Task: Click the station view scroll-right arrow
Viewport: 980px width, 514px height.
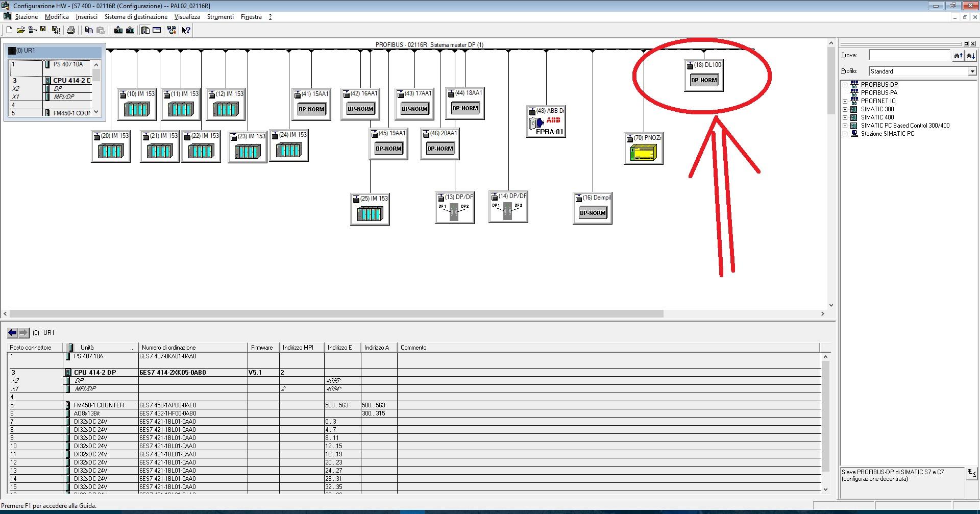Action: click(823, 313)
